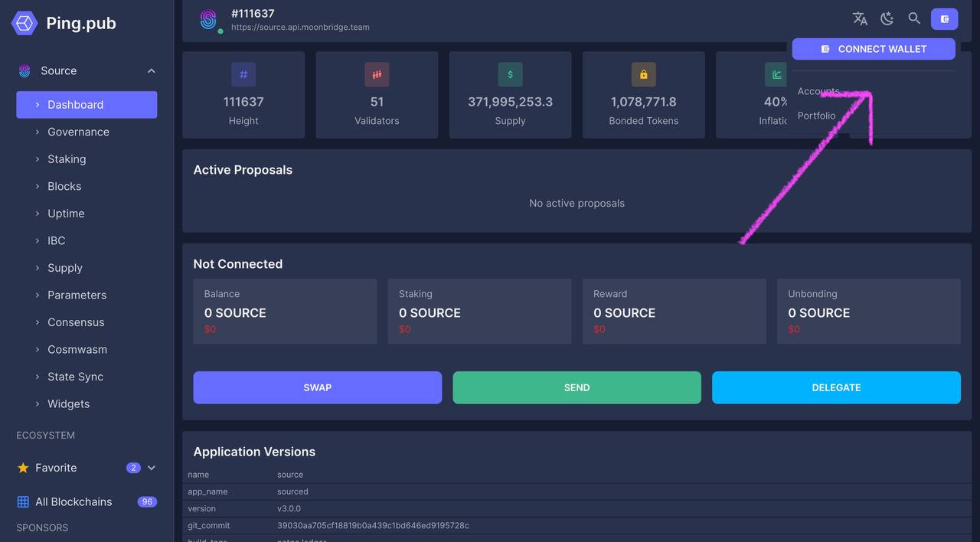Image resolution: width=980 pixels, height=542 pixels.
Task: Click the Supply dollar icon
Action: click(x=510, y=74)
